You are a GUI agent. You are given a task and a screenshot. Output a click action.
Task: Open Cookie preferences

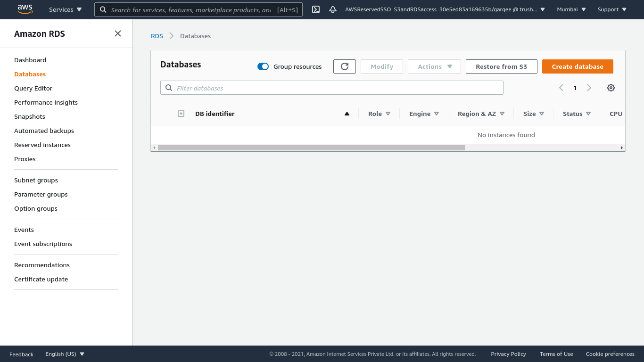pyautogui.click(x=610, y=354)
